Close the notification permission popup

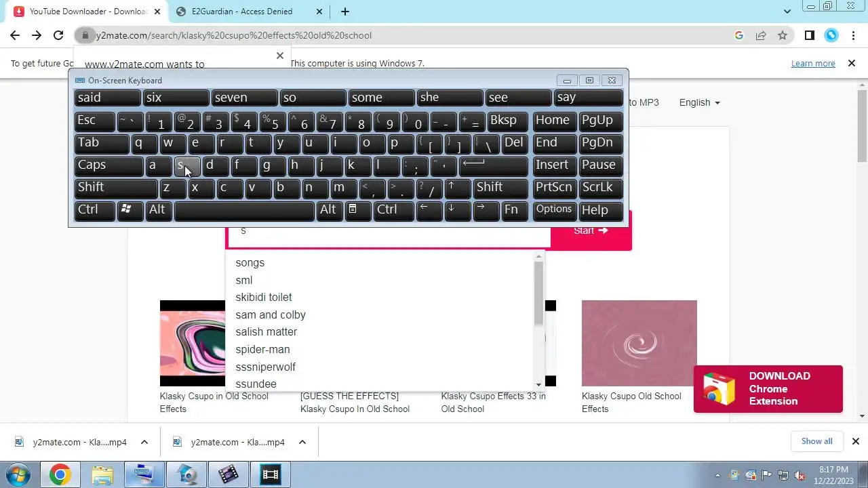[279, 56]
